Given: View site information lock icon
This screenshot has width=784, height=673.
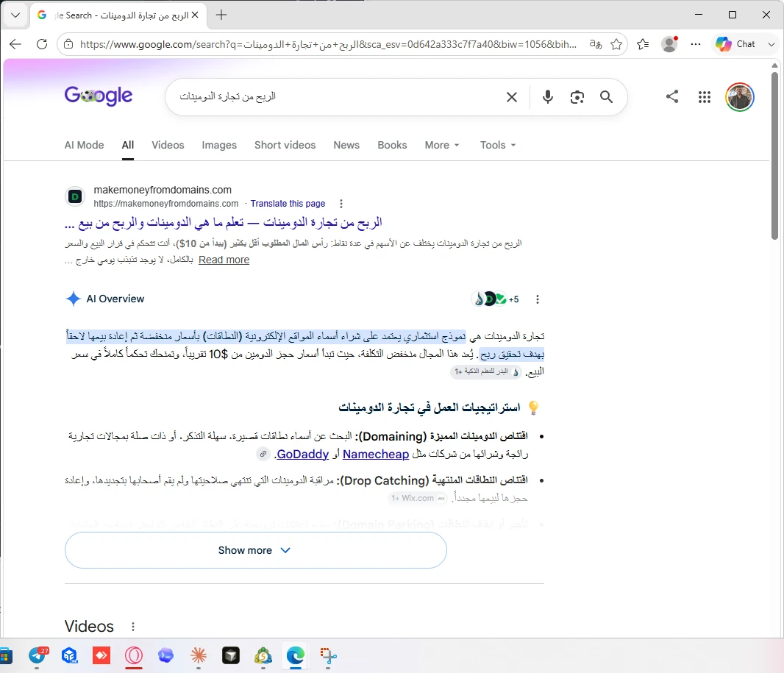Looking at the screenshot, I should [68, 44].
